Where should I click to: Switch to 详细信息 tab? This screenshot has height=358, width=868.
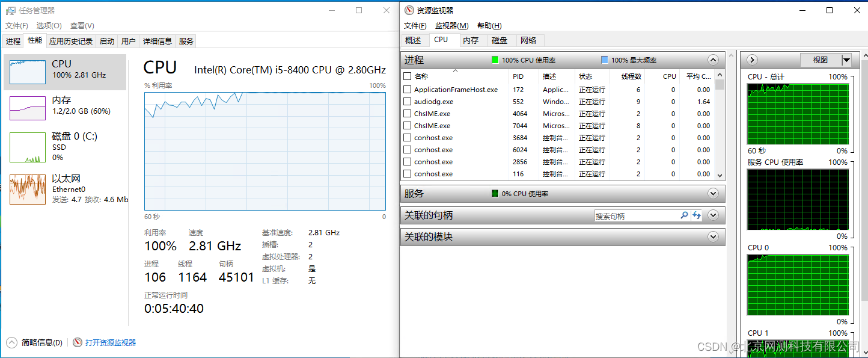(x=157, y=42)
